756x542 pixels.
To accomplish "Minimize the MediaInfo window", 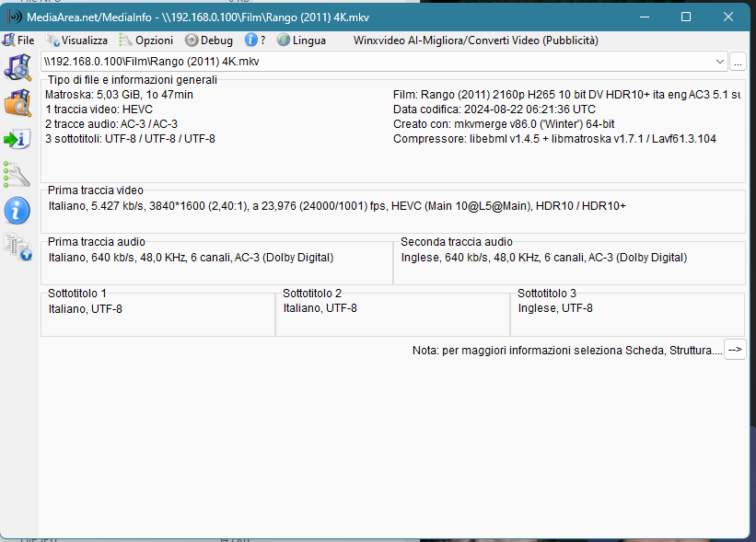I will coord(645,17).
